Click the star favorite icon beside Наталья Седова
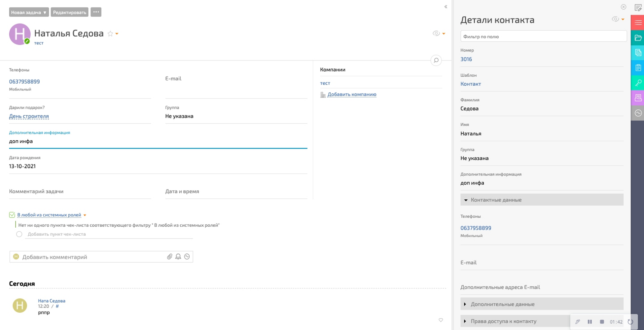644x330 pixels. coord(110,33)
